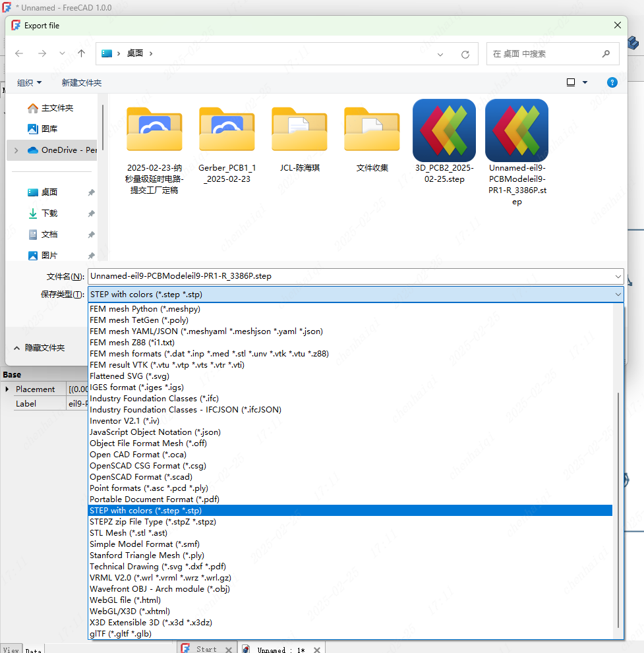Click the blue help question mark icon
This screenshot has width=644, height=653.
[x=612, y=82]
